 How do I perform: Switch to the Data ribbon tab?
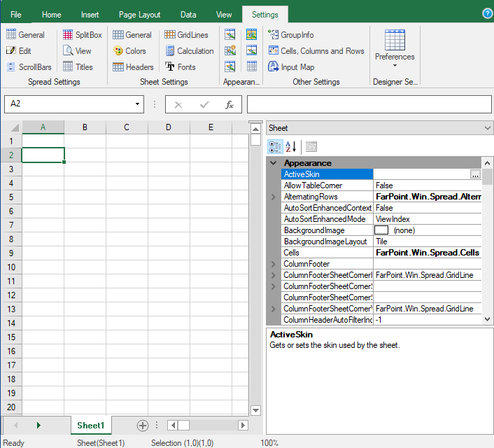click(x=188, y=15)
